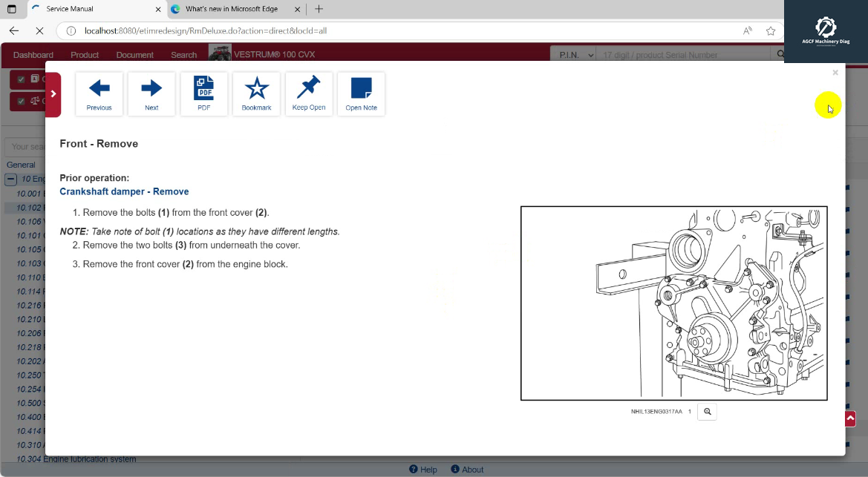Expand the red sidebar panel chevron
Viewport: 868px width, 477px height.
pyautogui.click(x=53, y=94)
